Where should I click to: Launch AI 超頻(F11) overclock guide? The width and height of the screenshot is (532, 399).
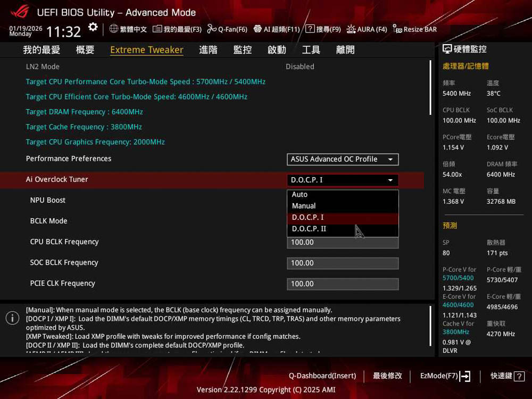(x=257, y=29)
